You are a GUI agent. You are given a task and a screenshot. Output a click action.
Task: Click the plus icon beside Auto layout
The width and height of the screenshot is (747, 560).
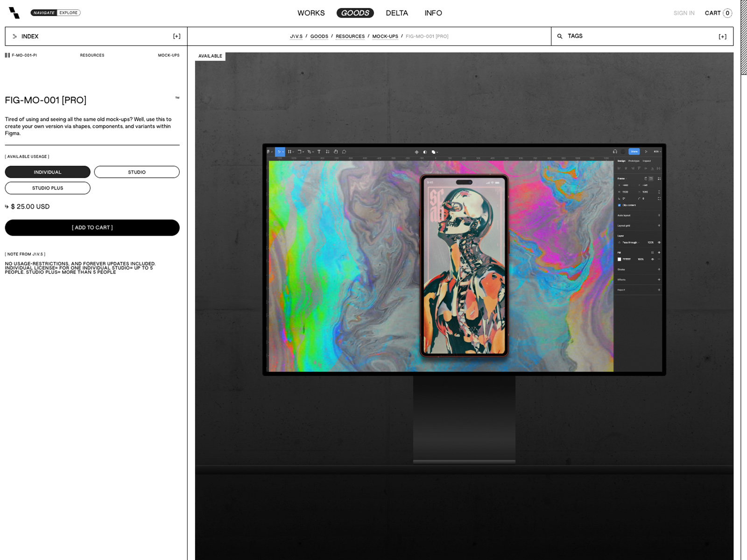click(x=659, y=215)
